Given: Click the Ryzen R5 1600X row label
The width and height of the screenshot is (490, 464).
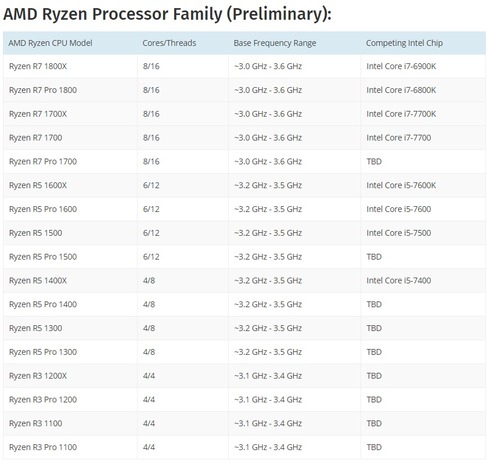Looking at the screenshot, I should [x=38, y=185].
